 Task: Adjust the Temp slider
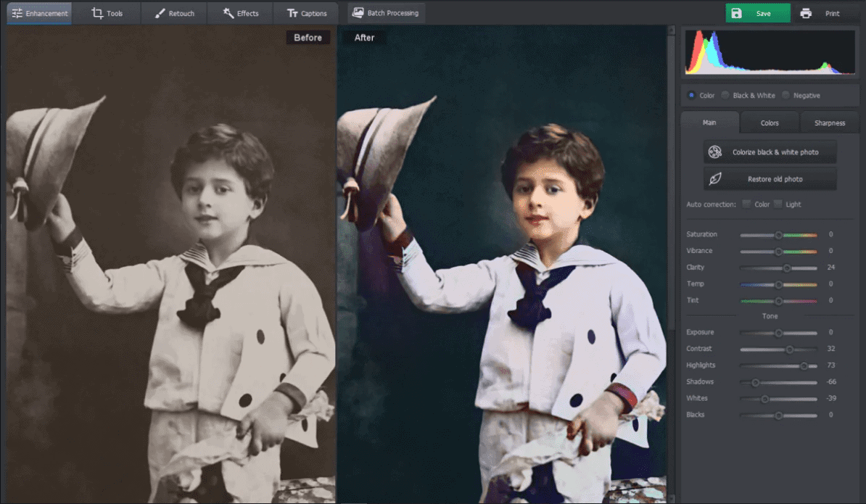[778, 285]
